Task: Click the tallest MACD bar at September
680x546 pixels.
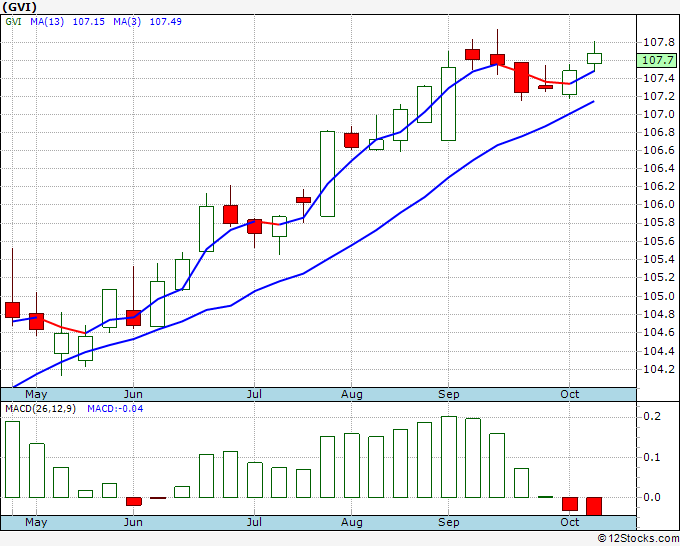Action: coord(449,457)
